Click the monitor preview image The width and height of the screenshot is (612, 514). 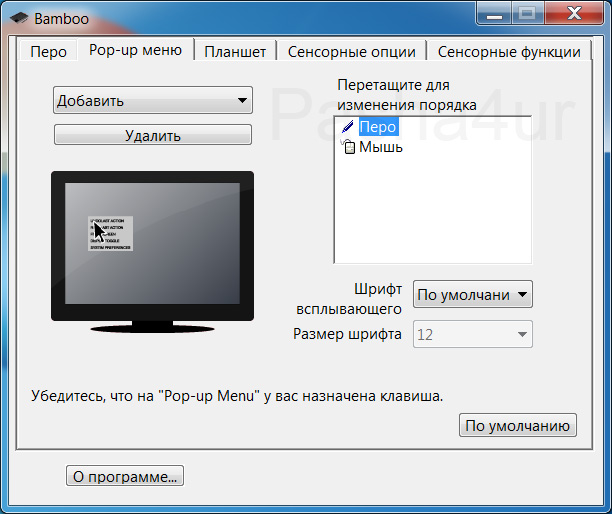152,252
